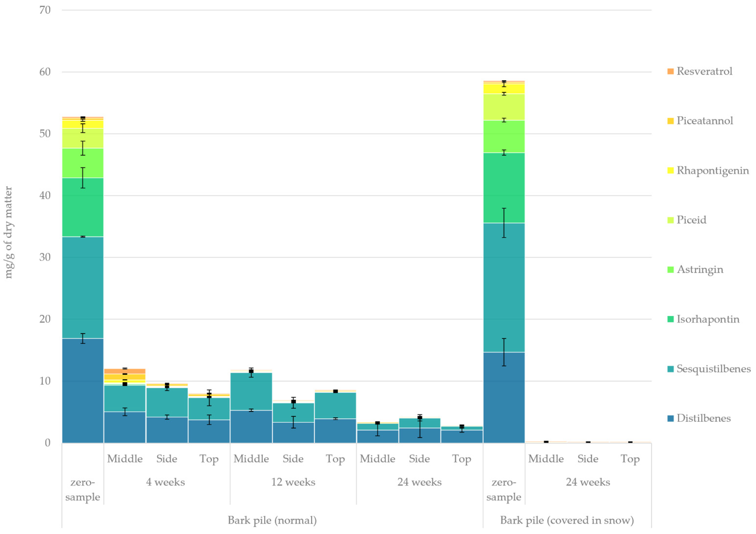Click the '12 weeks' category label
The height and width of the screenshot is (534, 756).
(293, 482)
